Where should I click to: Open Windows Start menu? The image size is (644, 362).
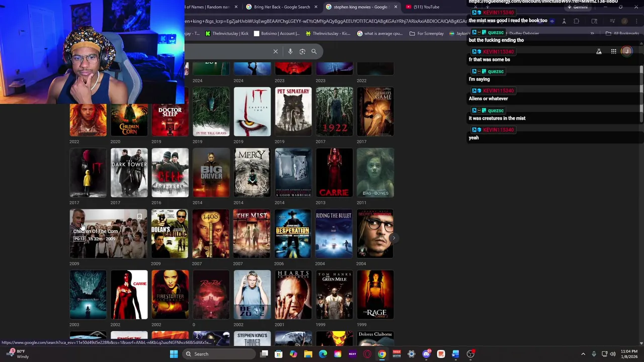point(174,354)
